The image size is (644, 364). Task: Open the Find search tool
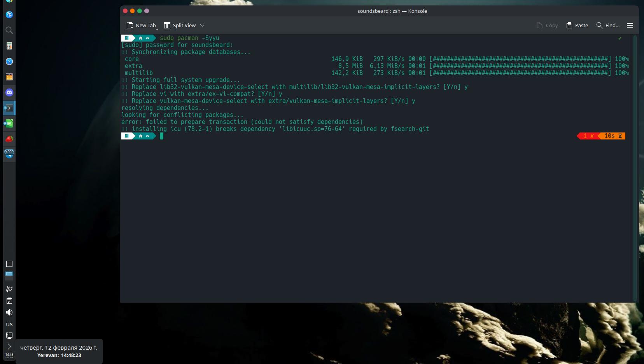(608, 25)
